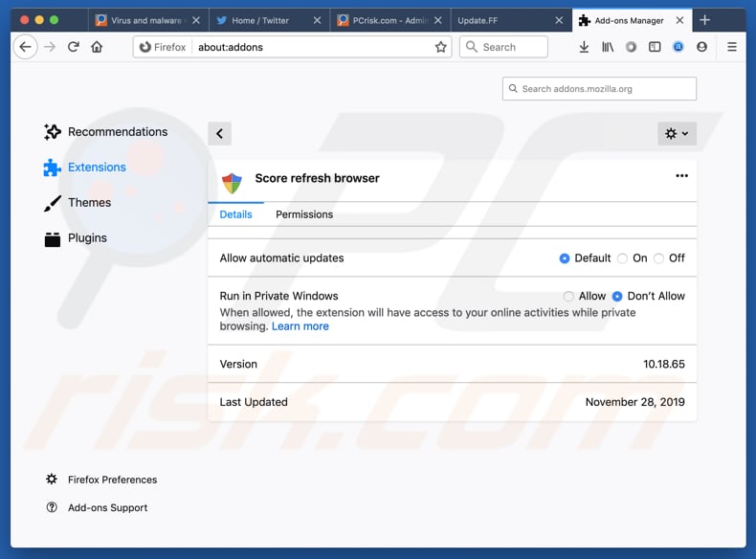The image size is (756, 559).
Task: Click the Score refresh browser title
Action: pyautogui.click(x=317, y=178)
